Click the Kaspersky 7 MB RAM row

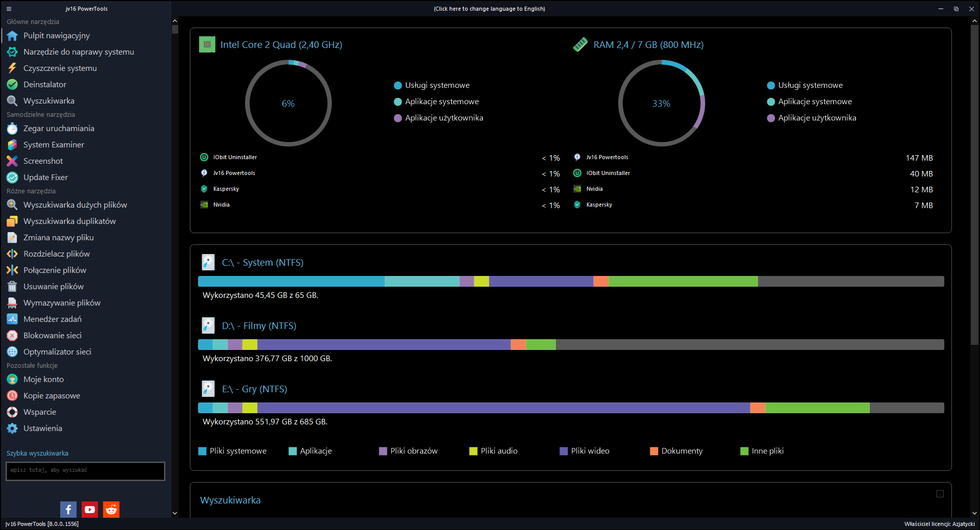[x=753, y=205]
